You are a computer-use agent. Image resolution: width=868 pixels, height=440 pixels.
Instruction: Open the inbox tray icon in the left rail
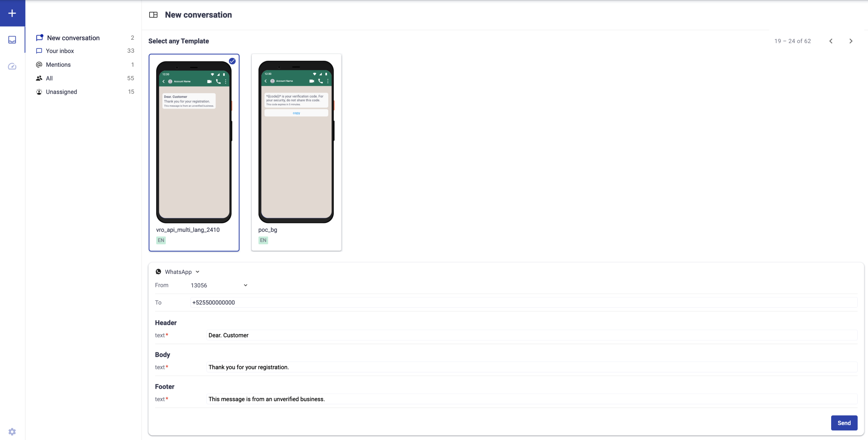12,40
